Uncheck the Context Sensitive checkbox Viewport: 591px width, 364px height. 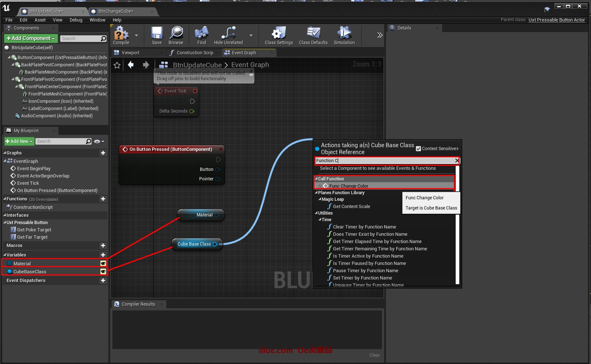click(418, 149)
